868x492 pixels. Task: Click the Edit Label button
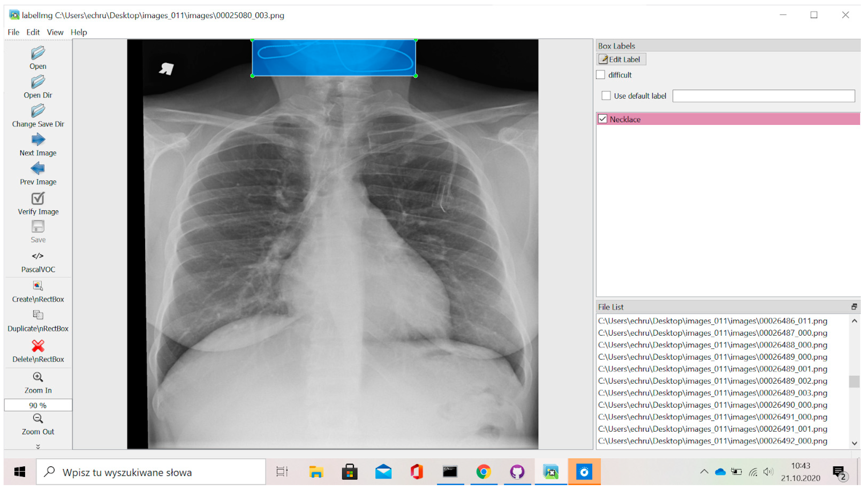pos(621,59)
